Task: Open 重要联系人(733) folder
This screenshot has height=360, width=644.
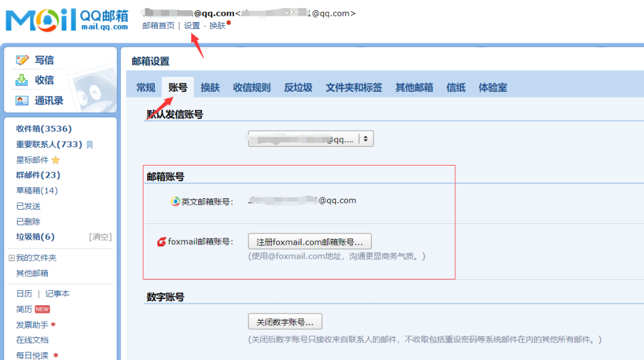Action: (x=49, y=144)
